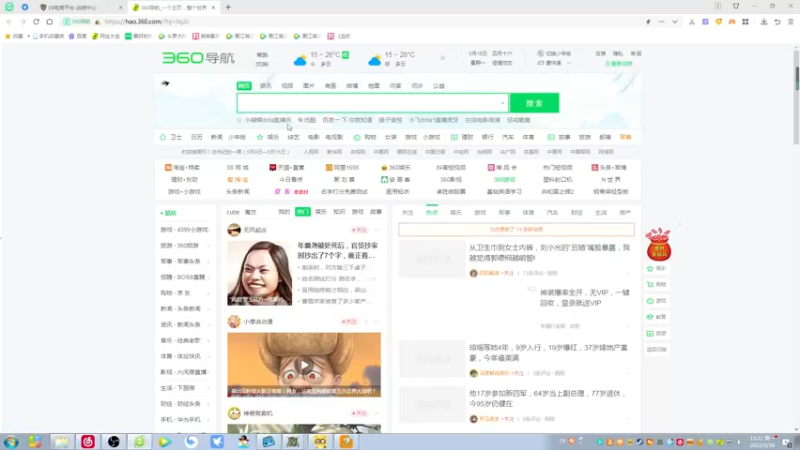Viewport: 800px width, 450px height.
Task: Open the browser hamburger menu icon
Action: click(791, 22)
